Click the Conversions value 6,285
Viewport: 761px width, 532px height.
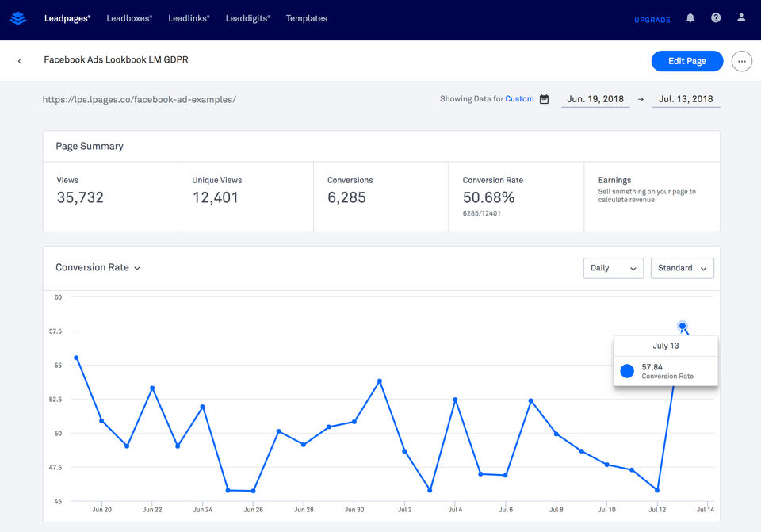(346, 197)
